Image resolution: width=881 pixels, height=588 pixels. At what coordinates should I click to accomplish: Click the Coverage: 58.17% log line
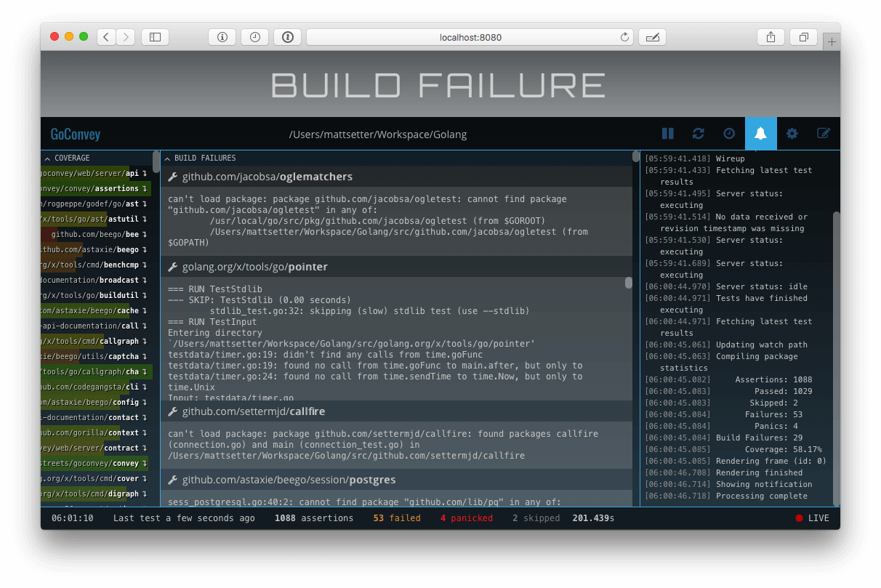(x=736, y=449)
